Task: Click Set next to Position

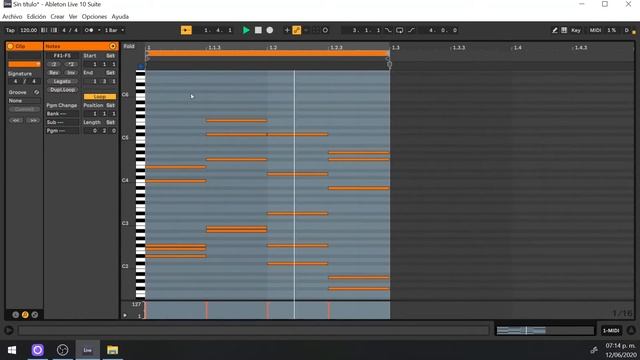Action: pos(111,105)
